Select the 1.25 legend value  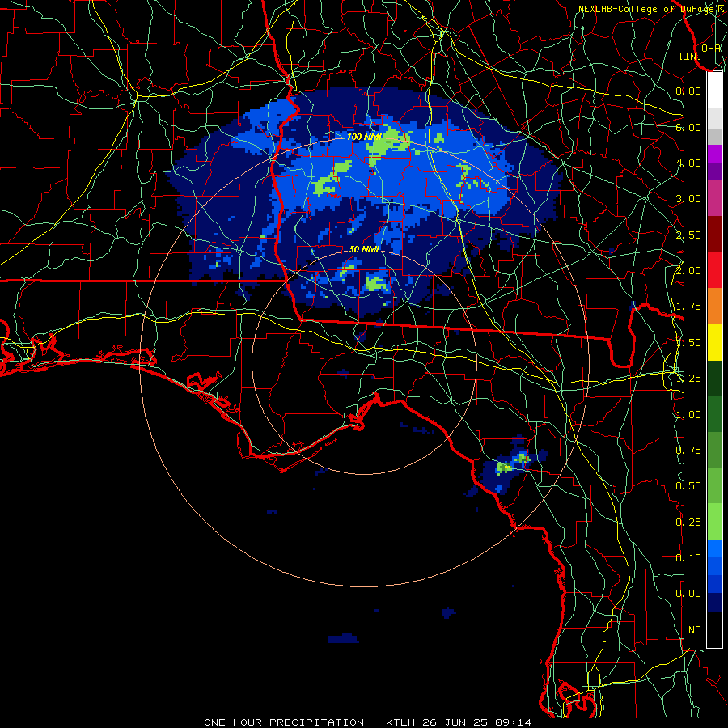[x=688, y=379]
